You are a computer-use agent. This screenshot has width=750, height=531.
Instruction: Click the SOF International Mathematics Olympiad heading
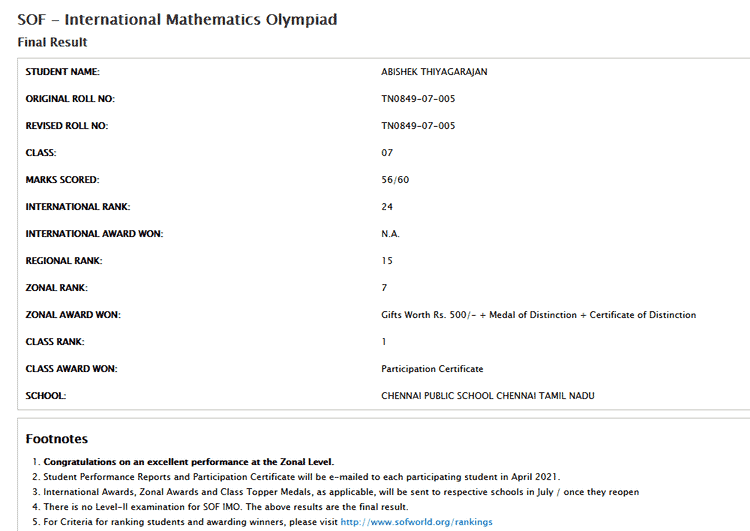click(x=177, y=19)
